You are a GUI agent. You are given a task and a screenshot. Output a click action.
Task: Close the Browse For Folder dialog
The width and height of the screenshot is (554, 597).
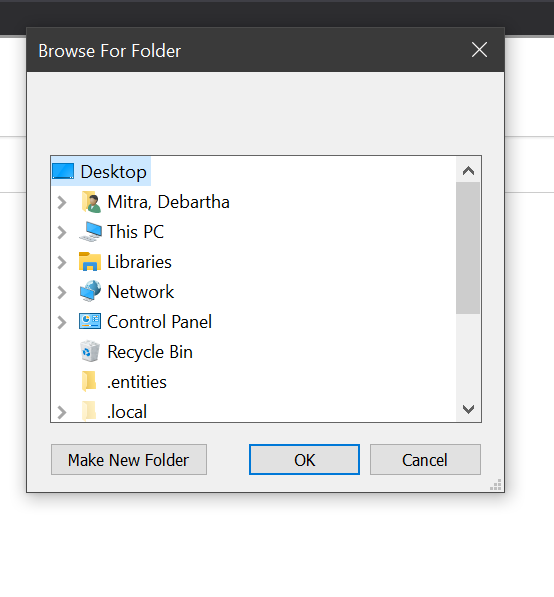point(479,50)
